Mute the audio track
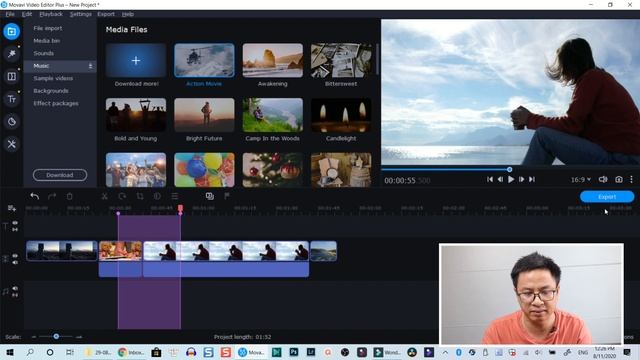640x360 pixels. pos(15,288)
